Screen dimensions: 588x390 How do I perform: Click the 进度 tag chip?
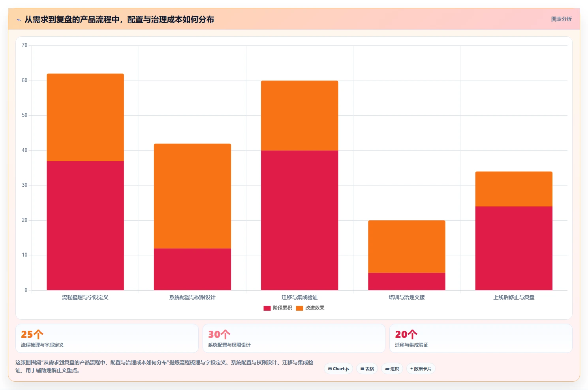pos(392,369)
